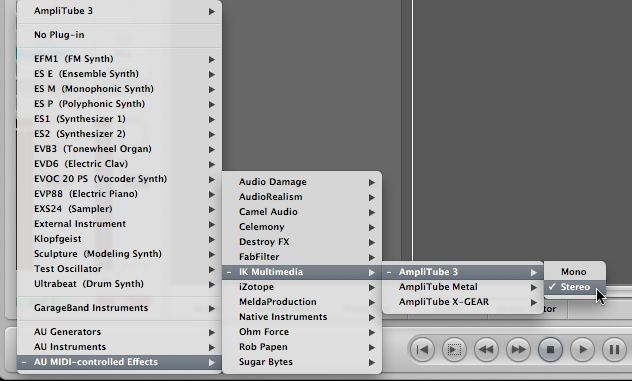Open the External Instrument submenu

119,224
